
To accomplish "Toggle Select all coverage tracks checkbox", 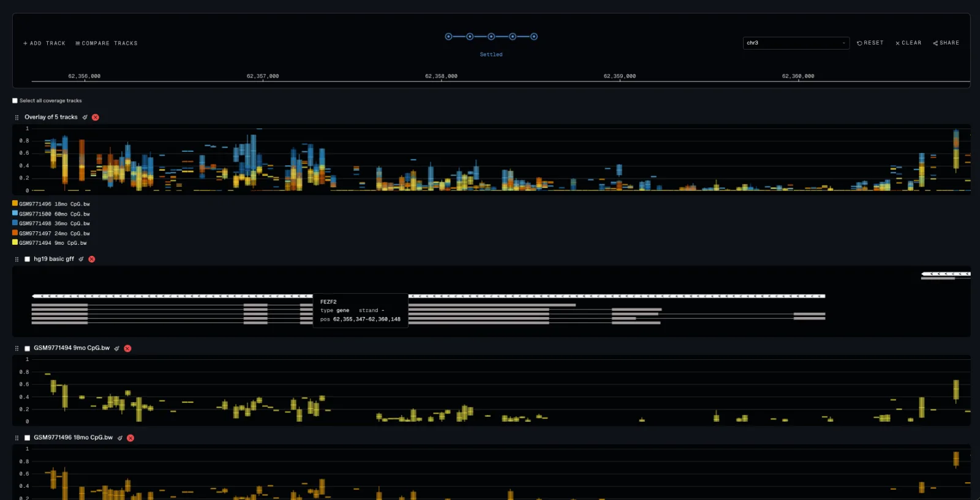I will point(15,101).
